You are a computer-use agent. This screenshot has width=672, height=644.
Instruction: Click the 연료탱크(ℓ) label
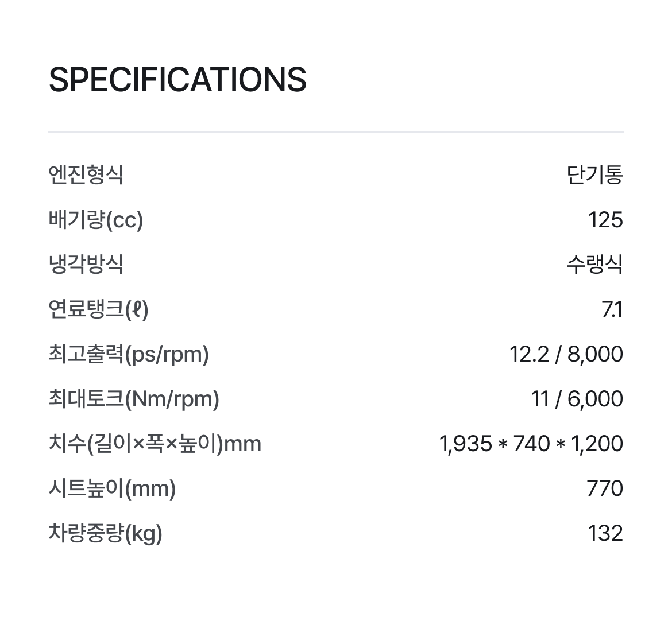[99, 309]
